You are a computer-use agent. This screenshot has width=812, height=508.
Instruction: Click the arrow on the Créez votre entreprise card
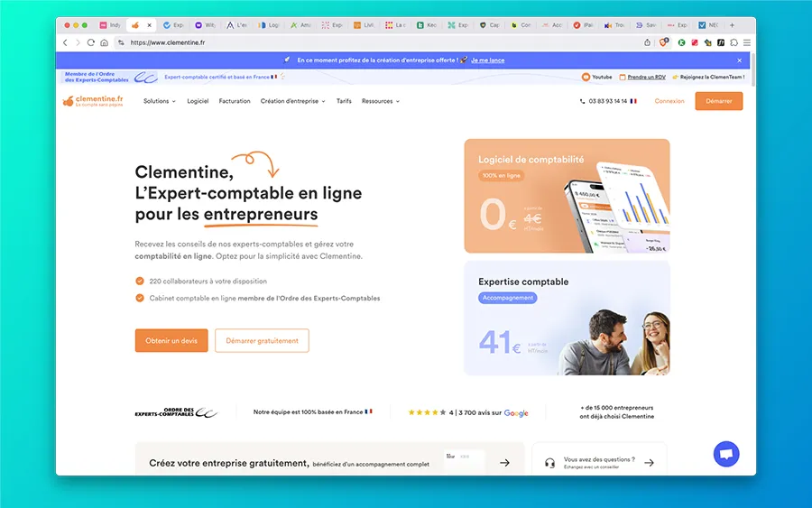point(505,462)
